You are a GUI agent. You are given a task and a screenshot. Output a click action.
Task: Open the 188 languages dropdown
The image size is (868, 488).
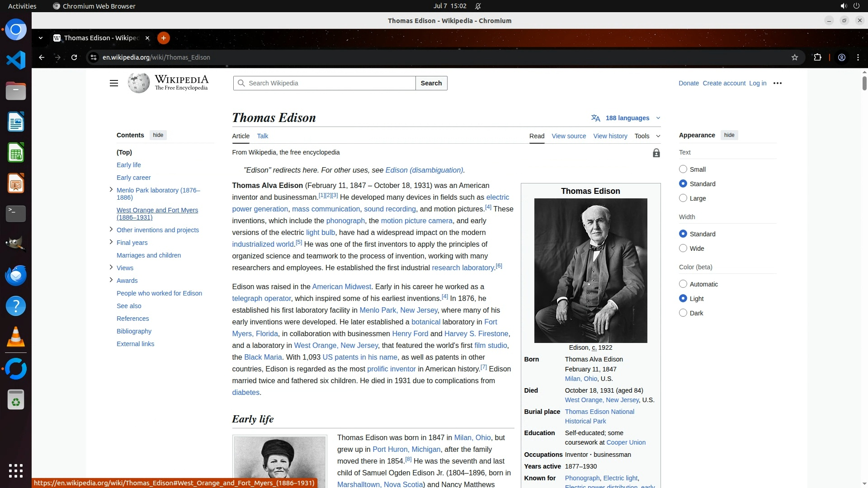[x=627, y=118]
